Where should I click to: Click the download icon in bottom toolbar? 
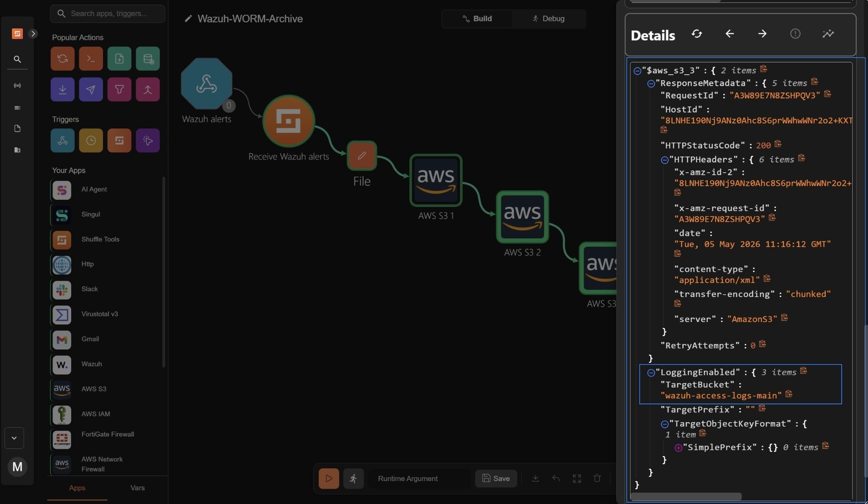click(535, 479)
